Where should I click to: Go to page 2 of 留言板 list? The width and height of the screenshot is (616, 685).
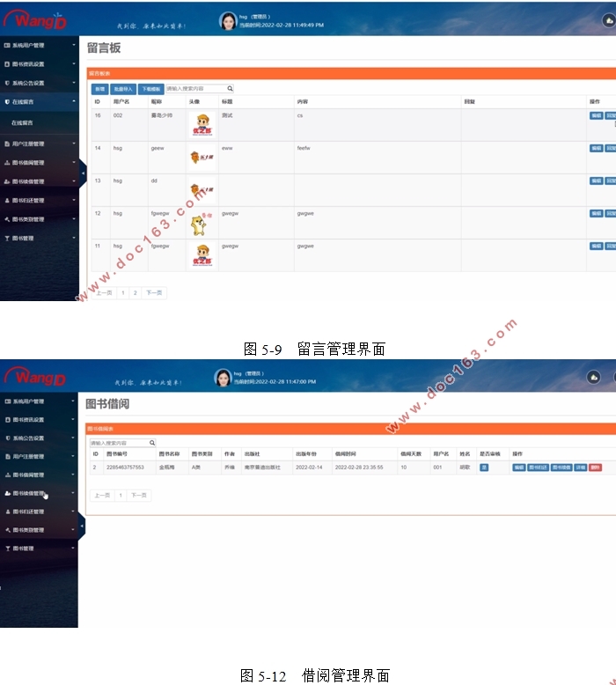point(136,292)
